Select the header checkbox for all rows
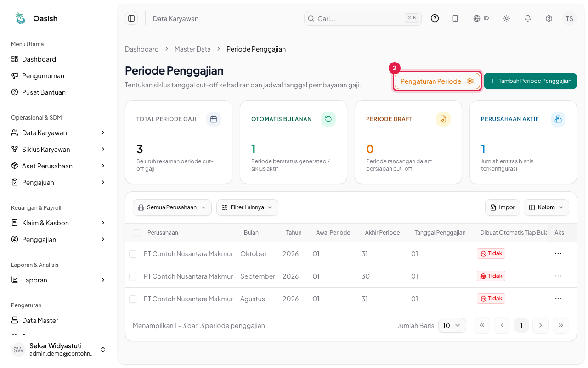Image resolution: width=588 pixels, height=368 pixels. 136,233
